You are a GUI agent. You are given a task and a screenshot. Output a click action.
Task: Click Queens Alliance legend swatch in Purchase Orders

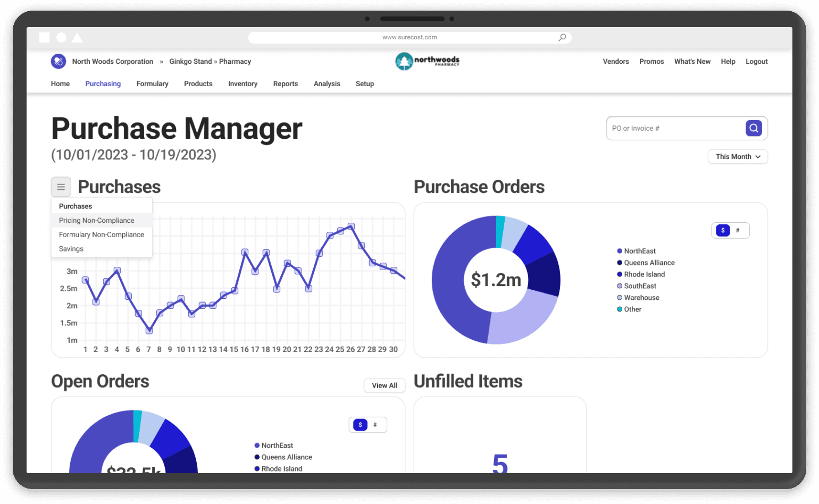(x=620, y=263)
